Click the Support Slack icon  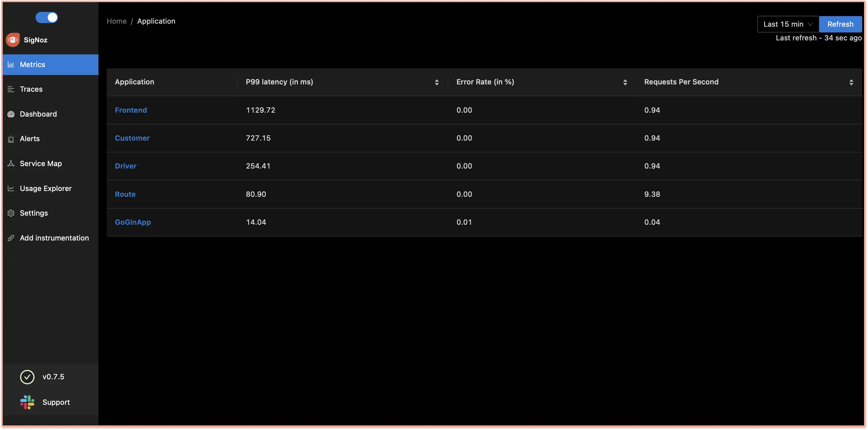27,402
